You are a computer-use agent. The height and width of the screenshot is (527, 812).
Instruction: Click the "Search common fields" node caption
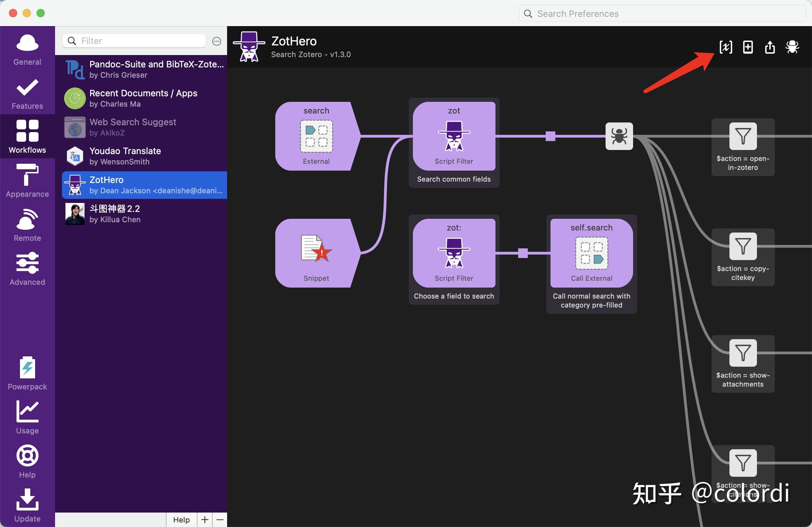(454, 179)
